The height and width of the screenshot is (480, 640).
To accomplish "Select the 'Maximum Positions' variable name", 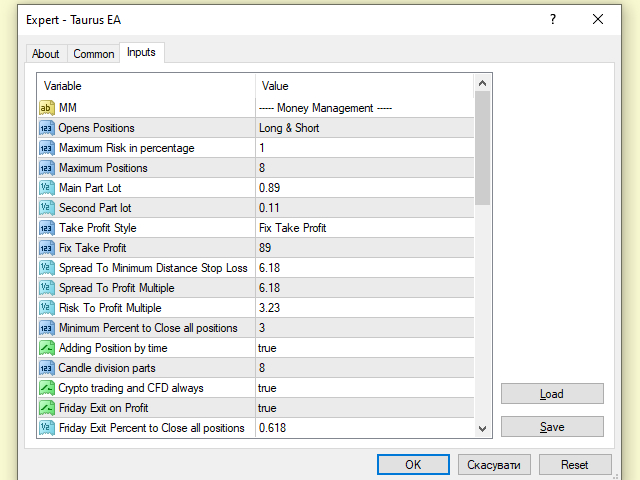I will click(103, 168).
